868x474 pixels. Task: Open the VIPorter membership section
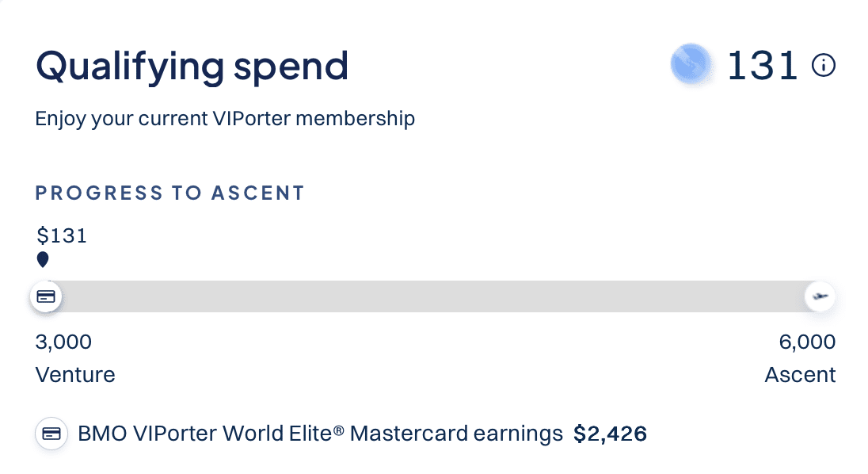pyautogui.click(x=224, y=118)
